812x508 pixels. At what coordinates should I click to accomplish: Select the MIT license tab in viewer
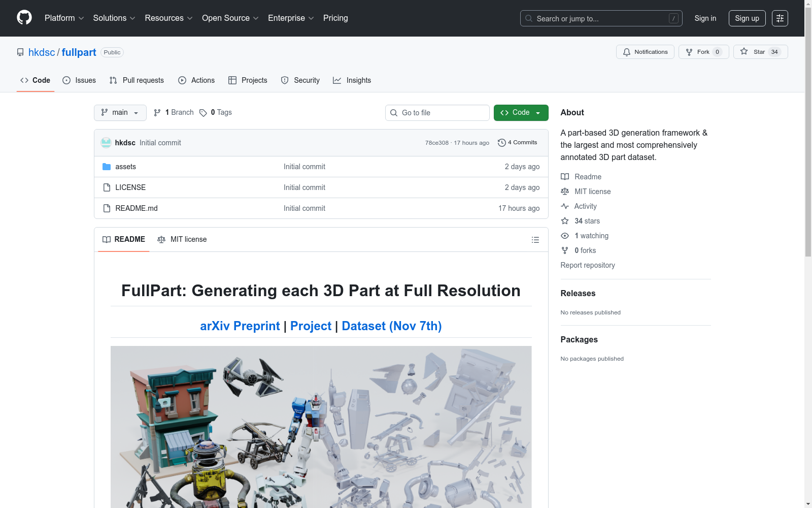[x=182, y=240]
